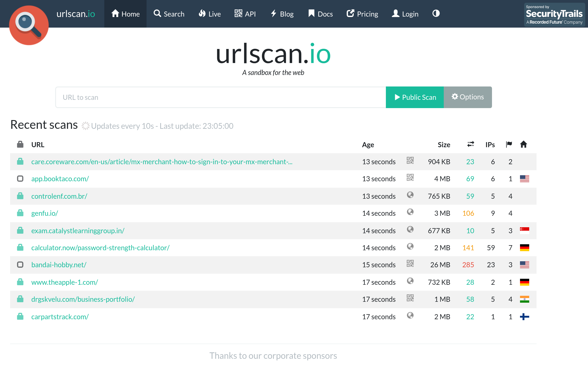Click the urlscan.io brand text in navbar
Image resolution: width=588 pixels, height=368 pixels.
[x=76, y=14]
